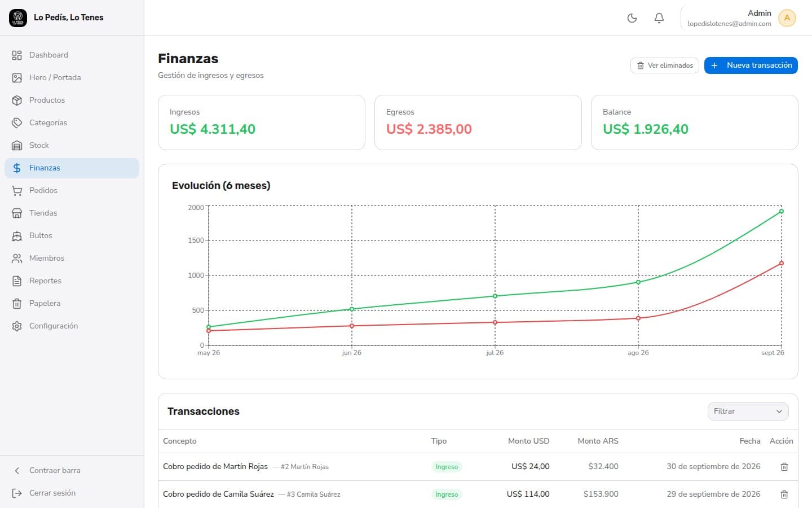The height and width of the screenshot is (508, 812).
Task: Click the Admin avatar circle
Action: click(x=787, y=18)
